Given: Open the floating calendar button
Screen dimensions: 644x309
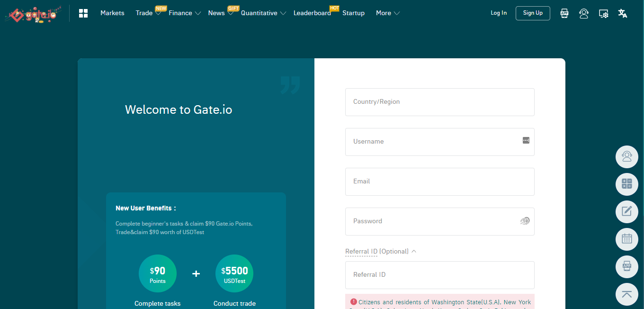Looking at the screenshot, I should pos(627,239).
